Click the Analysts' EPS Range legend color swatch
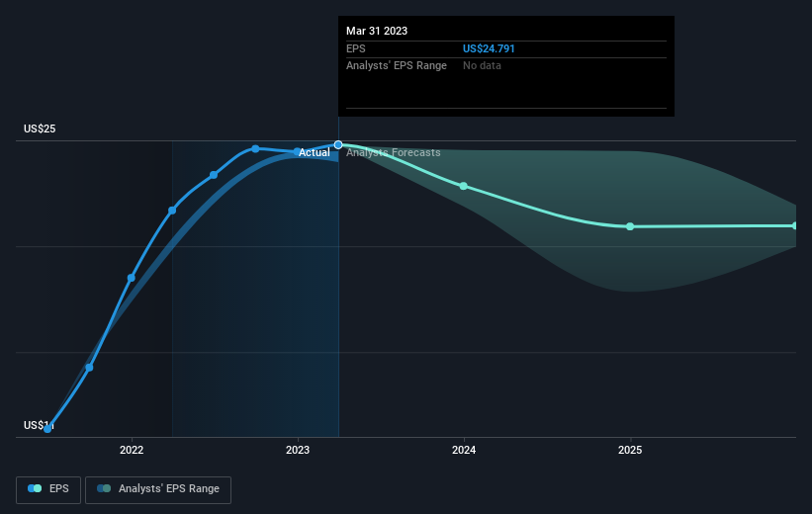Viewport: 812px width, 514px height. click(x=104, y=488)
